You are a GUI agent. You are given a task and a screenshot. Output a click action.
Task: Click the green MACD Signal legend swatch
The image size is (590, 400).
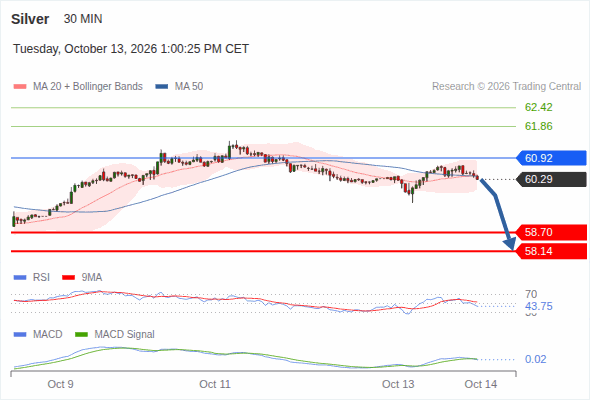pos(82,335)
